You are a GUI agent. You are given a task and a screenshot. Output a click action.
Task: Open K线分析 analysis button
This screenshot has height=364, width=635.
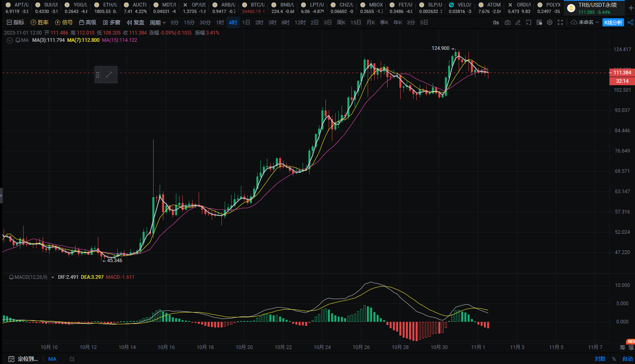tap(613, 22)
